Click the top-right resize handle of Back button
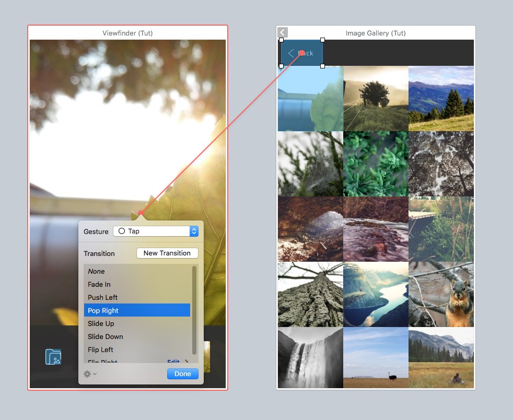Screen dimensions: 513x420 coord(322,40)
